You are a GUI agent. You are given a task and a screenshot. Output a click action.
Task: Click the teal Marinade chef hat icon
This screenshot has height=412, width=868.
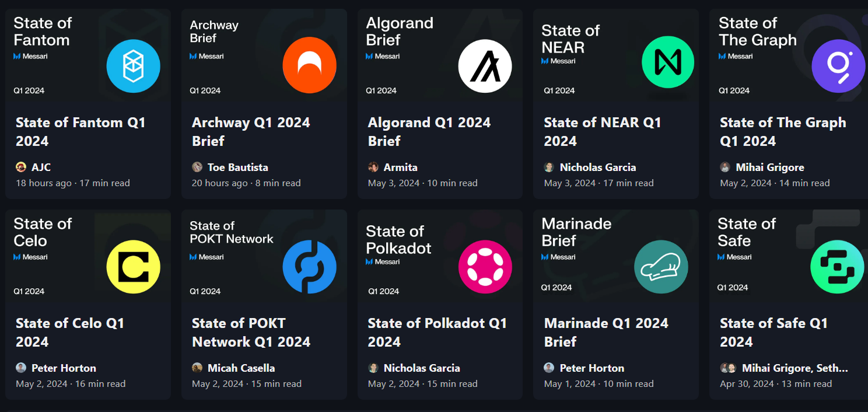pyautogui.click(x=661, y=267)
